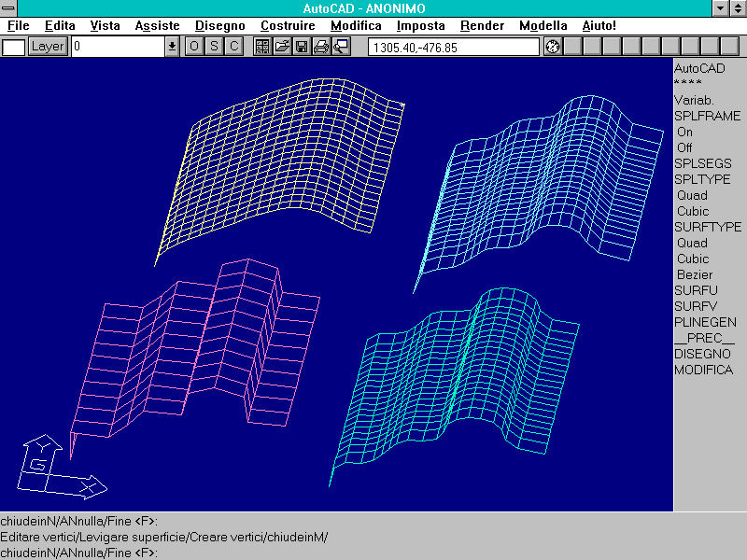Open the File menu
Screen dimensions: 747x560
tap(19, 25)
